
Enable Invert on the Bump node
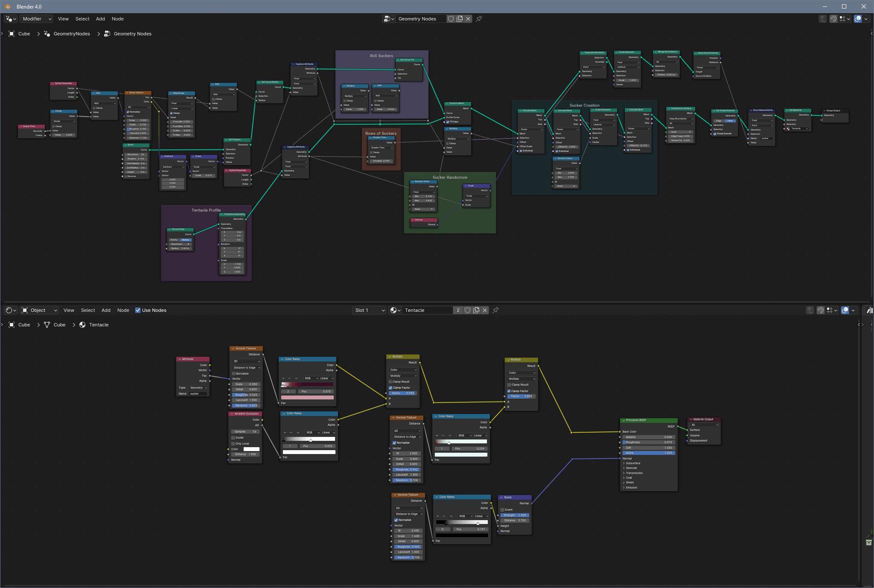click(x=502, y=509)
